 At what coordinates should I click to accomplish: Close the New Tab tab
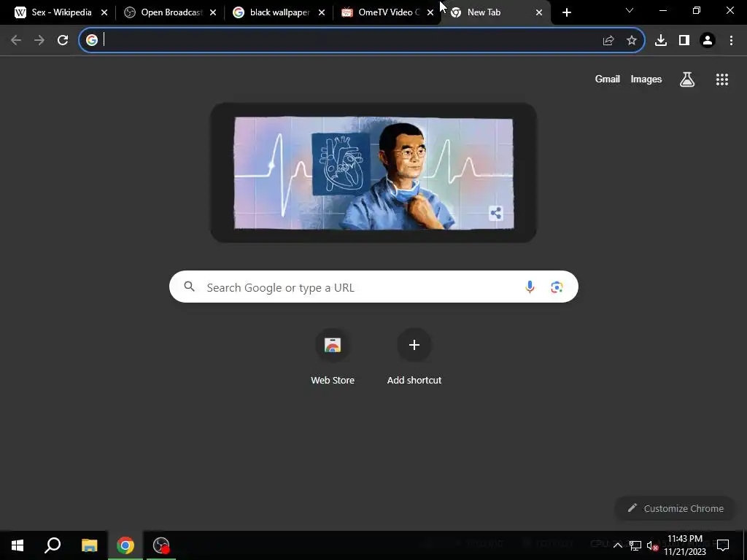coord(539,13)
